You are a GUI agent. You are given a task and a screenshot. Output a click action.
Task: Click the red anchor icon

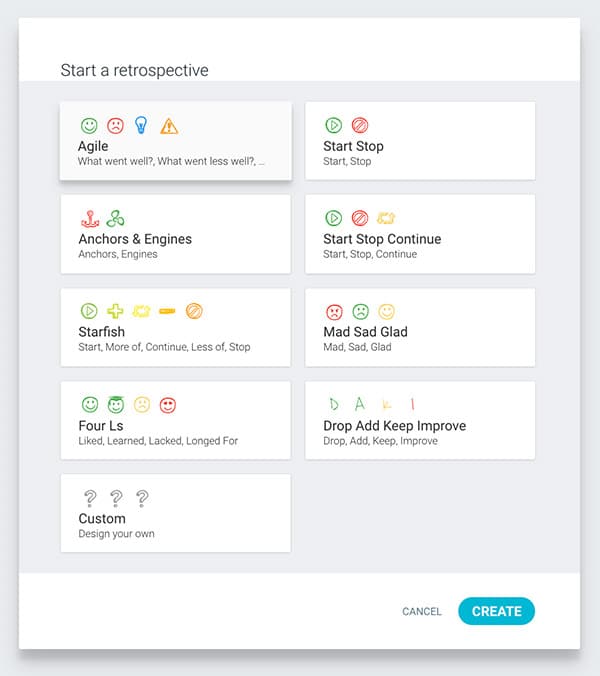pyautogui.click(x=90, y=219)
